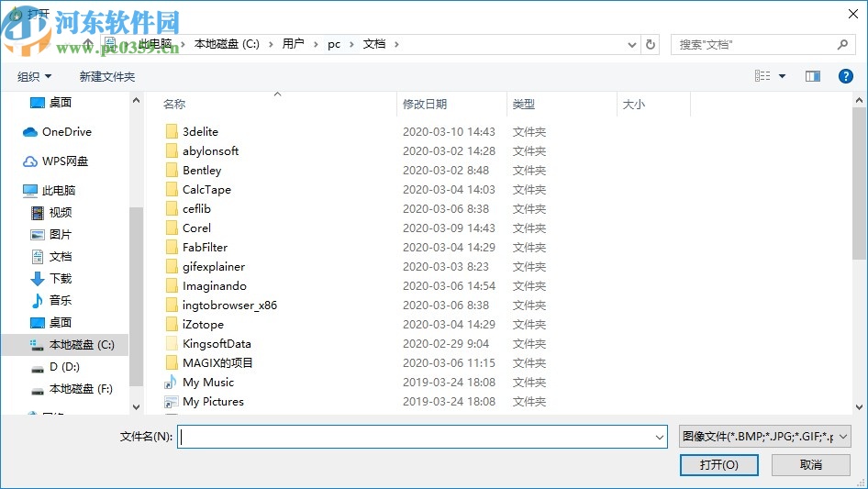Click the Corel folder icon
The height and width of the screenshot is (489, 868).
click(172, 228)
